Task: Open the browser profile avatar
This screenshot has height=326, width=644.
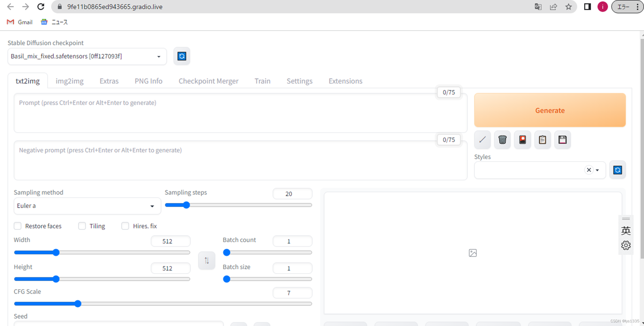Action: 602,7
